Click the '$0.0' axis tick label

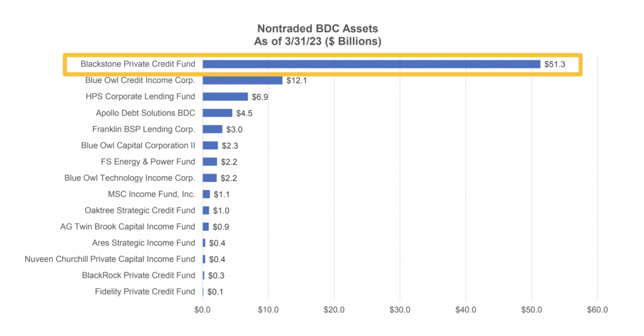[203, 310]
